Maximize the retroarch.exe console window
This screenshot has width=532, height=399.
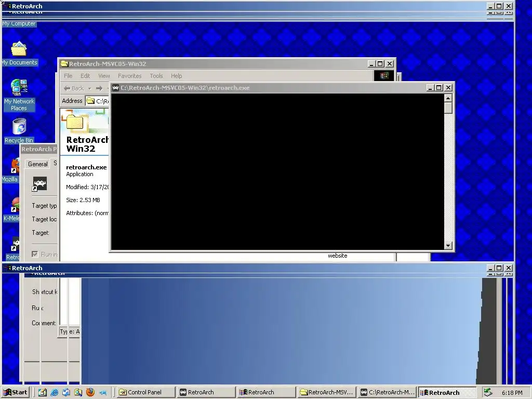point(438,87)
